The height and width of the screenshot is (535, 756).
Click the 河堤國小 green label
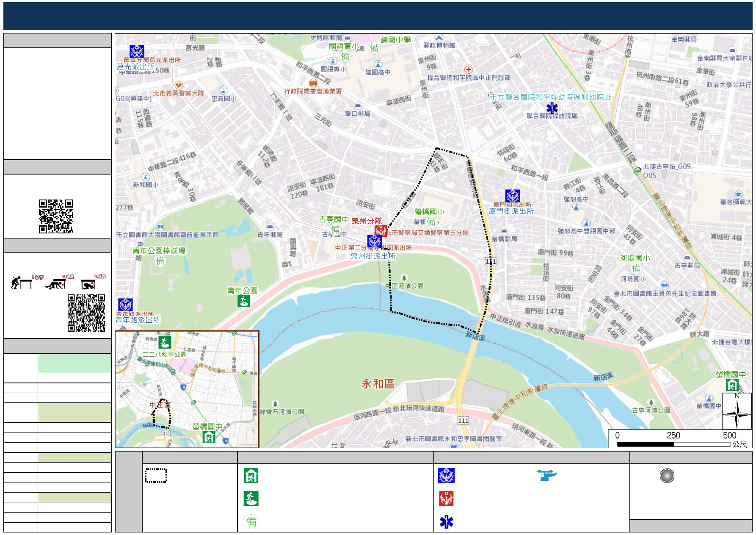(x=635, y=258)
